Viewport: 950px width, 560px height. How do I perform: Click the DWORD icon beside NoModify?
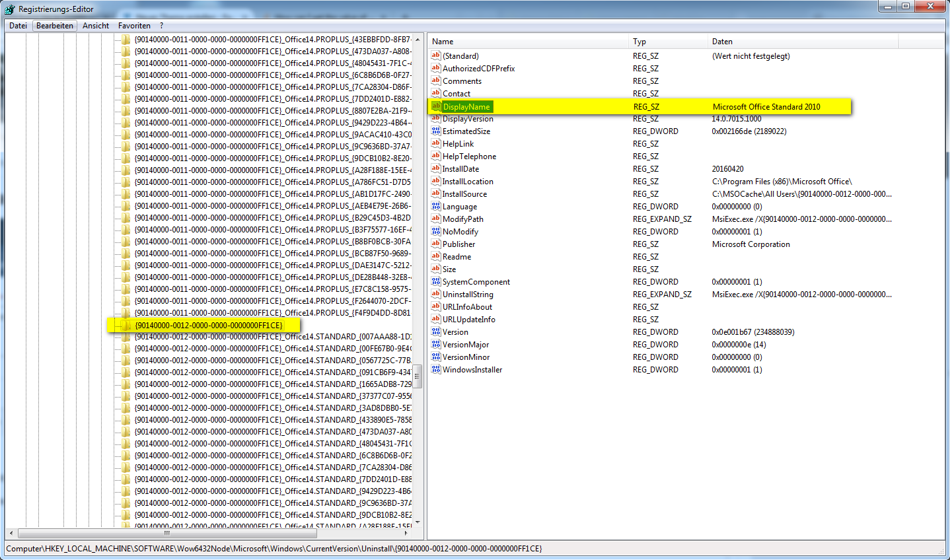pyautogui.click(x=435, y=231)
